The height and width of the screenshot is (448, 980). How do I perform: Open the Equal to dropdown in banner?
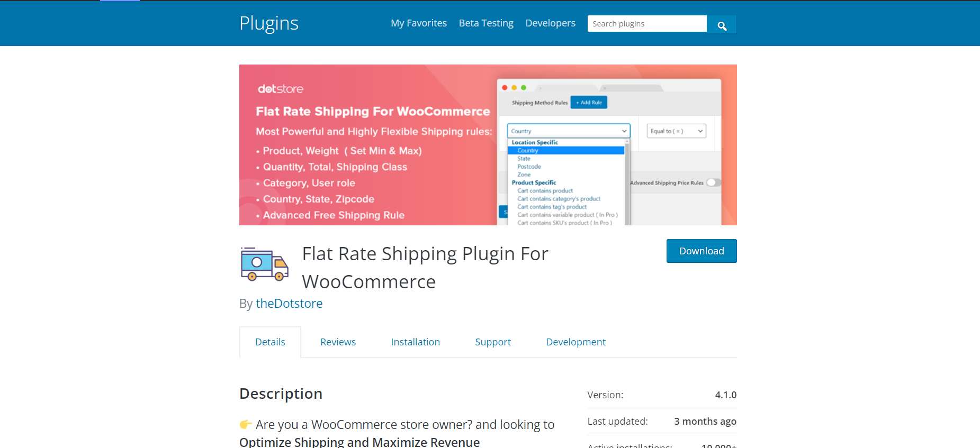(677, 131)
